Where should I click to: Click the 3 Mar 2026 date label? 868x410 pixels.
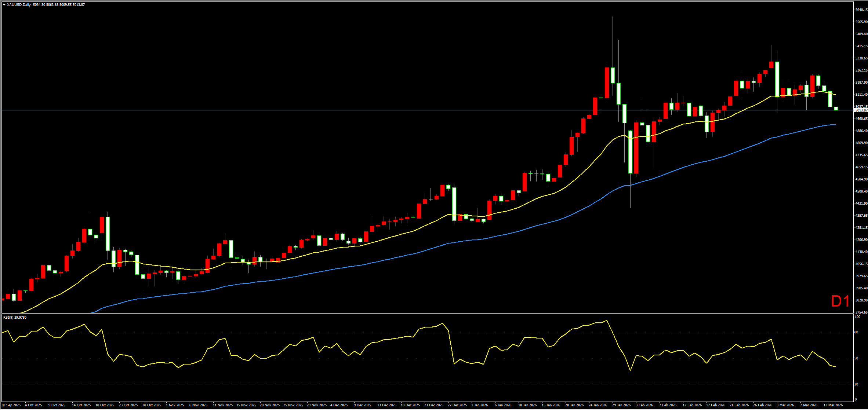click(785, 405)
